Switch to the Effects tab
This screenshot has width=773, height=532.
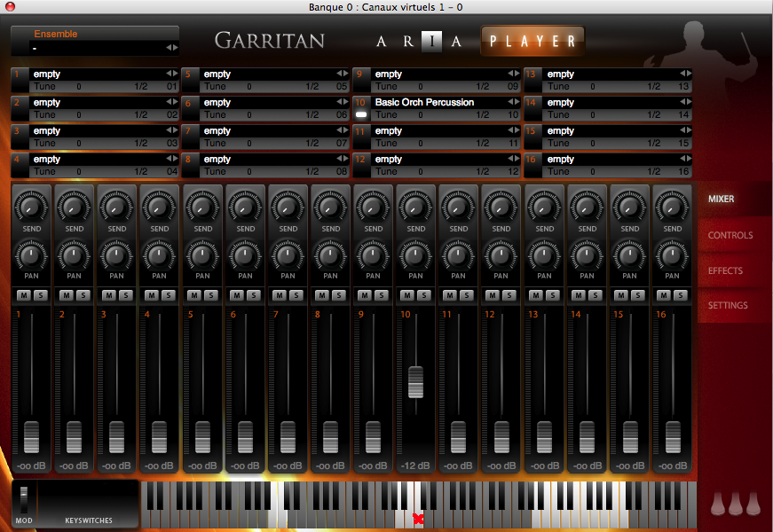tap(725, 270)
